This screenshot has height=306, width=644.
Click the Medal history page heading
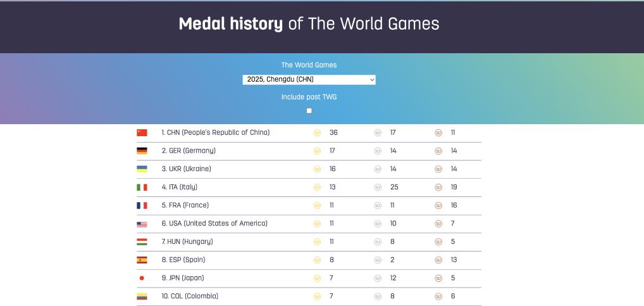pos(309,24)
